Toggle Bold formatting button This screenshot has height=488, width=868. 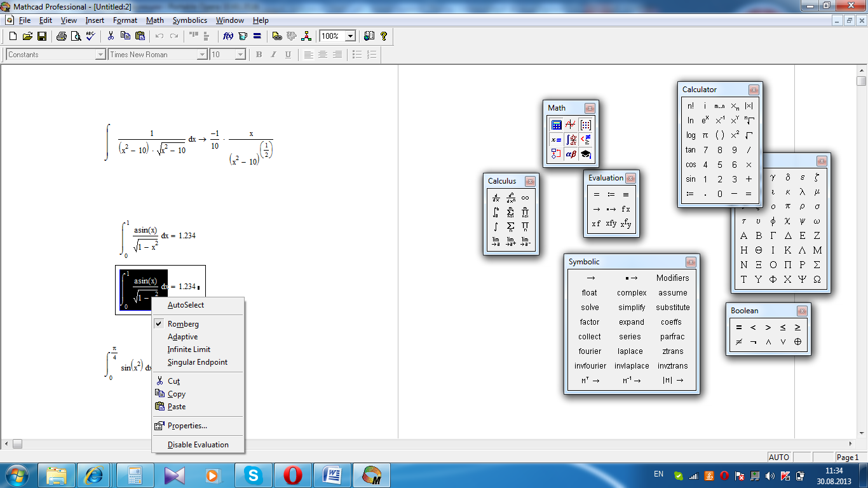coord(259,55)
